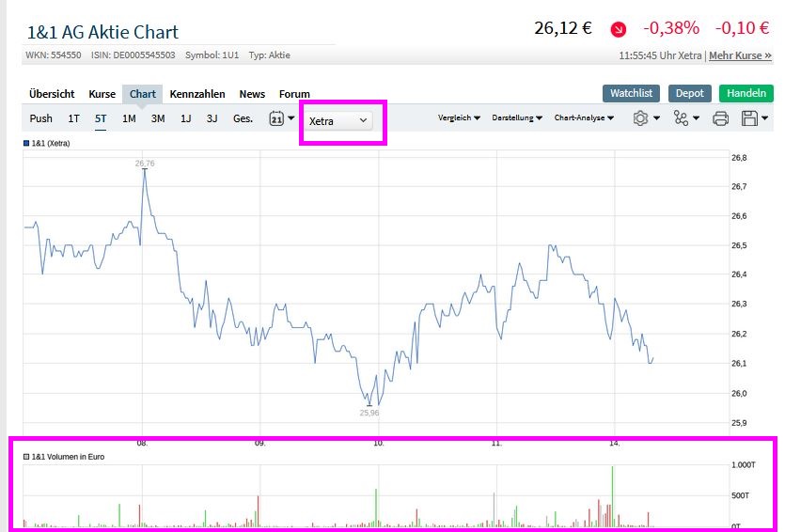Image resolution: width=785 pixels, height=532 pixels.
Task: Select the 3J time range
Action: 212,118
